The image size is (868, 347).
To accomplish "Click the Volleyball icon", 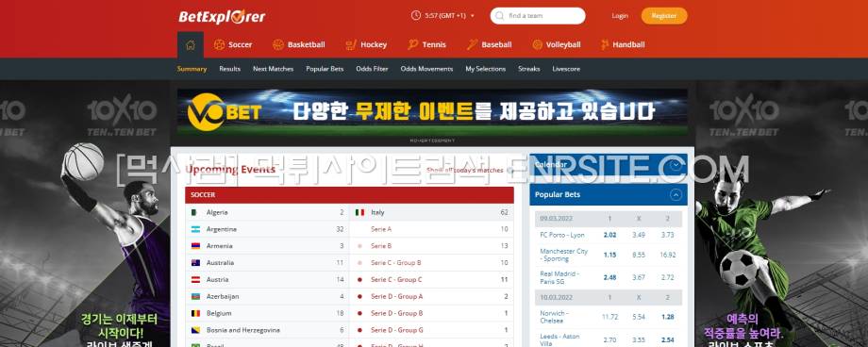I will coord(537,45).
